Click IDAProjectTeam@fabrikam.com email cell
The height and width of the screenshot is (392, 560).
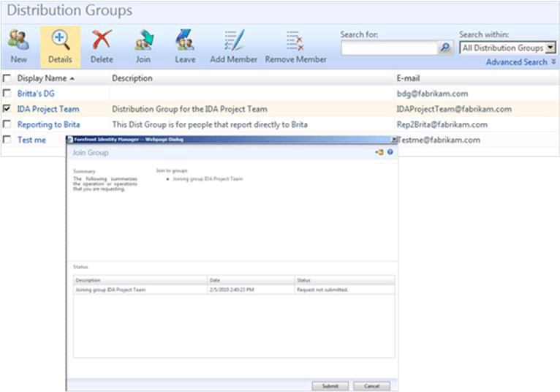coord(454,109)
